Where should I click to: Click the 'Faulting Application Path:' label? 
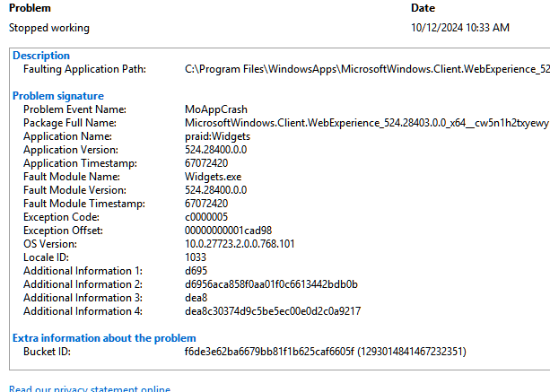84,69
